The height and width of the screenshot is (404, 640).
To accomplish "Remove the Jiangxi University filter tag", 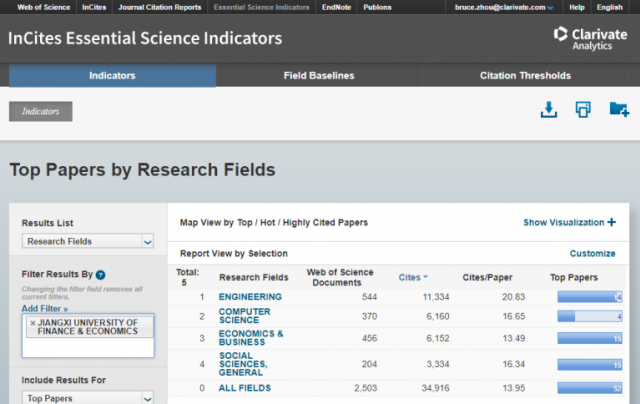I will 33,323.
